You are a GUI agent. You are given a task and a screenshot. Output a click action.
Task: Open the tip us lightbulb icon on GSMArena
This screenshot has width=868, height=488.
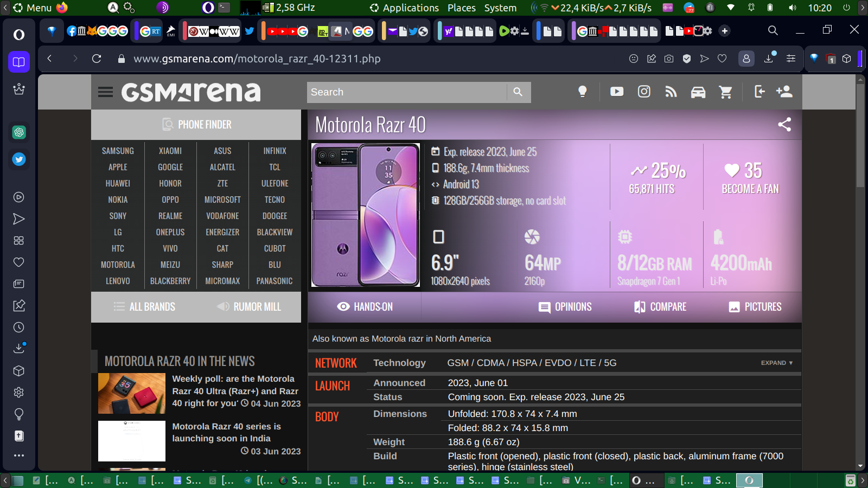coord(583,92)
